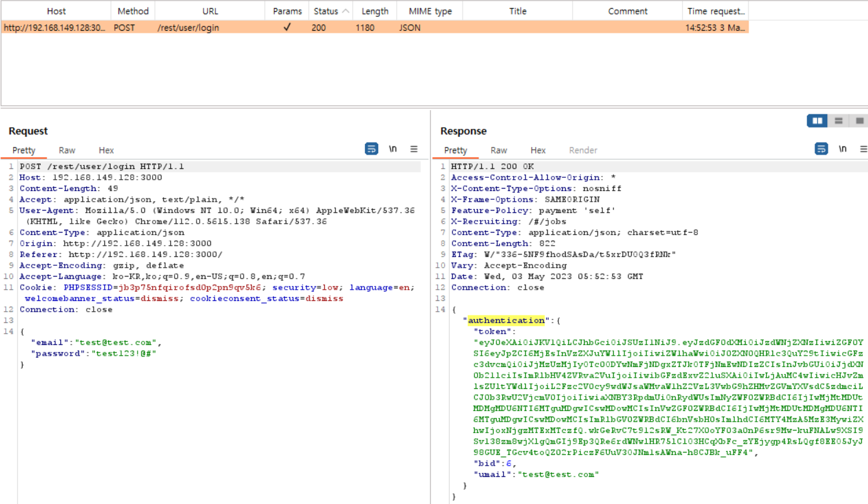The image size is (868, 504).
Task: Switch Response view to Pretty tab
Action: 455,150
